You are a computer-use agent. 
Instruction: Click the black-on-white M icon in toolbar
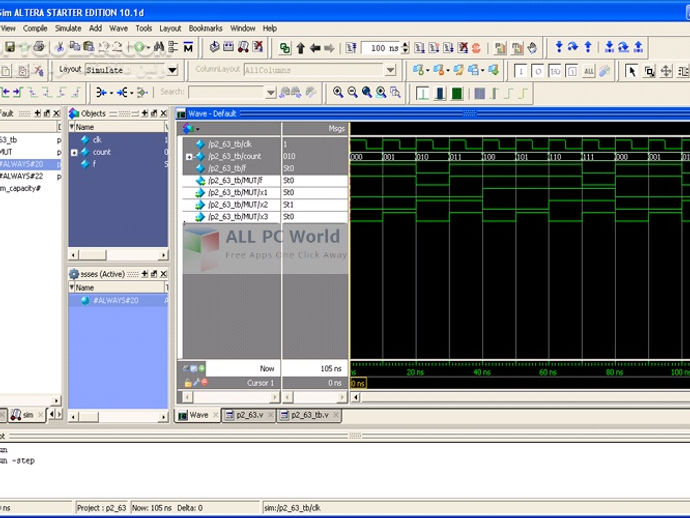pyautogui.click(x=190, y=47)
